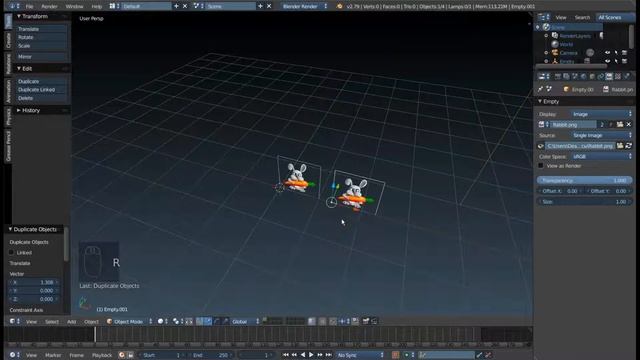Viewport: 640px width, 360px height.
Task: Switch to the Animation tab in tool shelf
Action: 8,91
